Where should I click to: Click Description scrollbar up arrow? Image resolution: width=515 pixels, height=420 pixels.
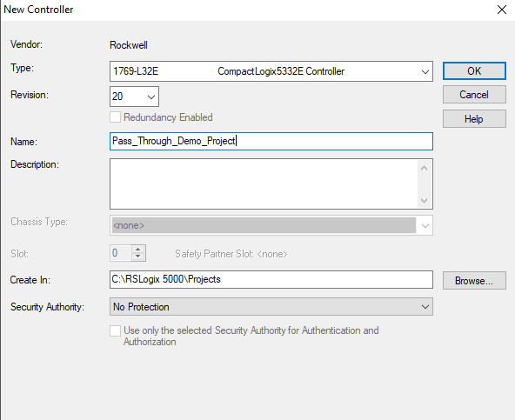tap(424, 168)
